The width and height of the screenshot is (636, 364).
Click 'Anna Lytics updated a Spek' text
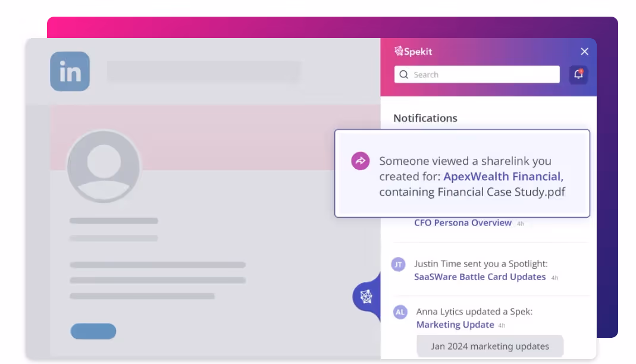click(x=474, y=311)
